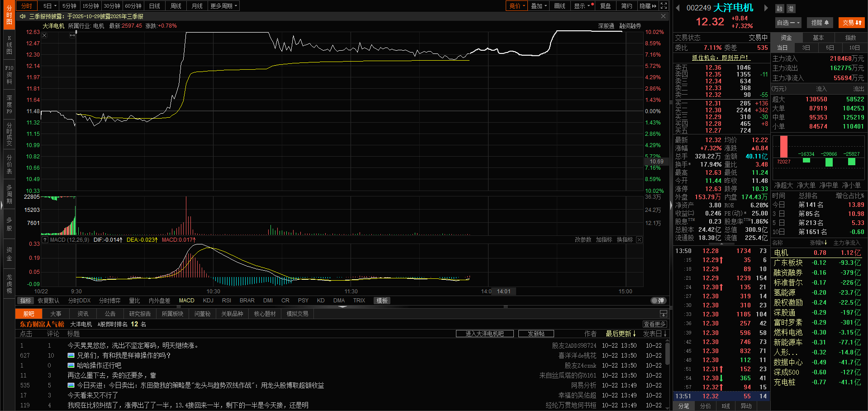Viewport: 868px width, 411px height.
Task: Open the 显示 display dropdown
Action: pyautogui.click(x=583, y=6)
